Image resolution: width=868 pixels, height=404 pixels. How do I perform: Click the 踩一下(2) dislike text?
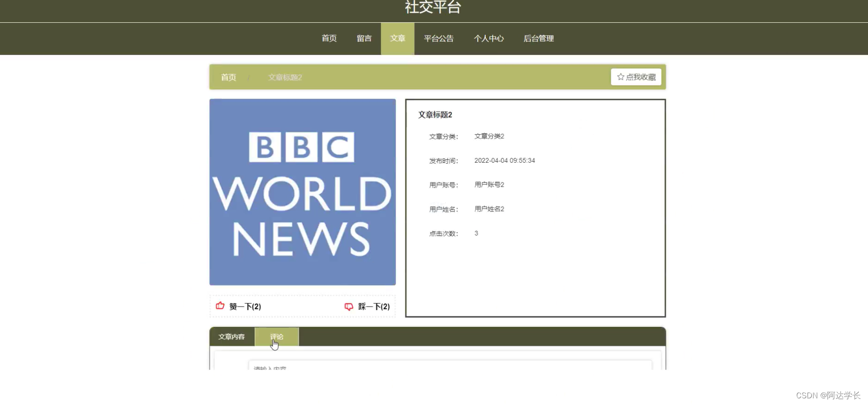(x=374, y=307)
